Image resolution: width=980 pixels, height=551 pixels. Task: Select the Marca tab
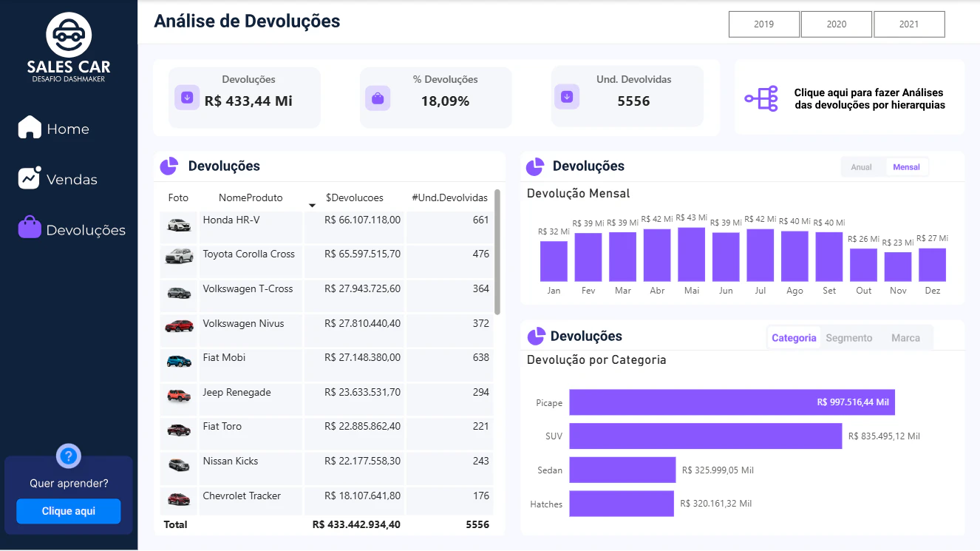[905, 338]
